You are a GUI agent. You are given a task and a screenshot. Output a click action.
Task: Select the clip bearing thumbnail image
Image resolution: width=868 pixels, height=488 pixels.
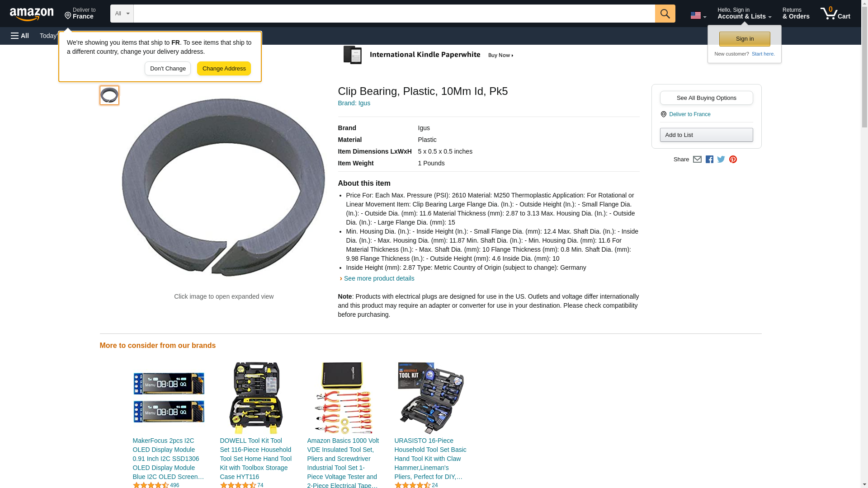pyautogui.click(x=109, y=95)
